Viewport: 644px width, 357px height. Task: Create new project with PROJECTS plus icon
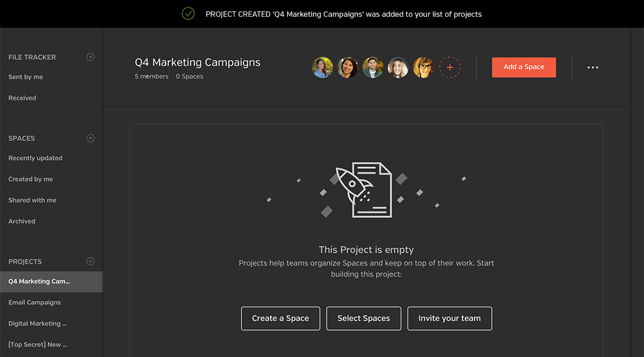pyautogui.click(x=90, y=261)
